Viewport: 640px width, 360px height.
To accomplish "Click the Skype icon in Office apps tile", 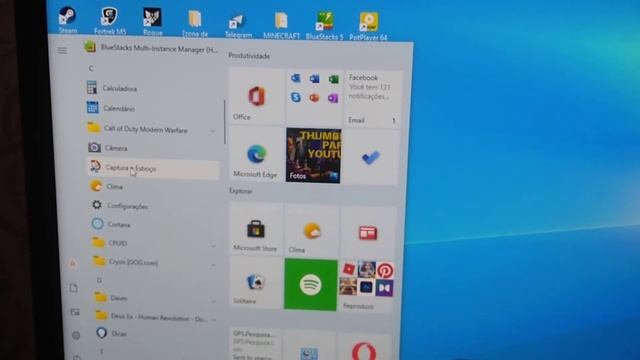I will pos(296,97).
